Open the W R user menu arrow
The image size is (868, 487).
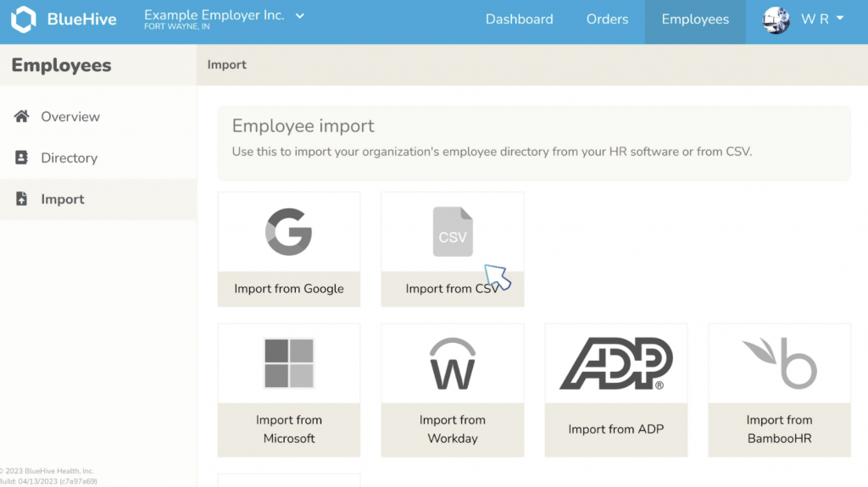[840, 19]
